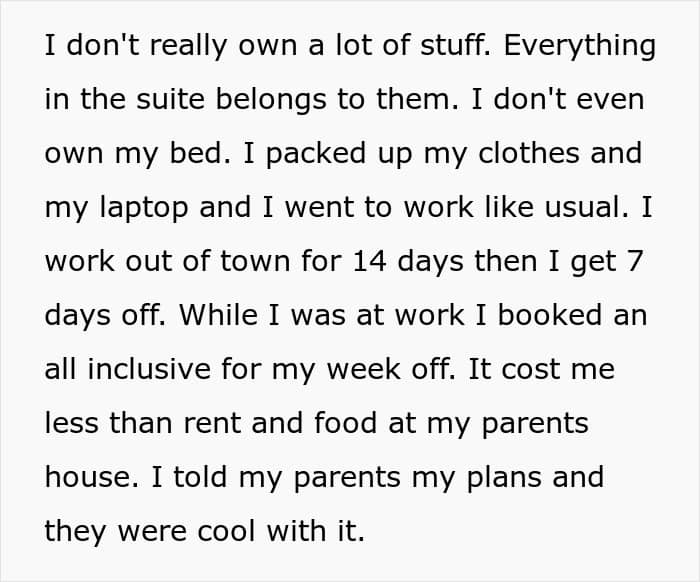Click the word "week" in the seventh line
The width and height of the screenshot is (700, 582).
pos(363,369)
